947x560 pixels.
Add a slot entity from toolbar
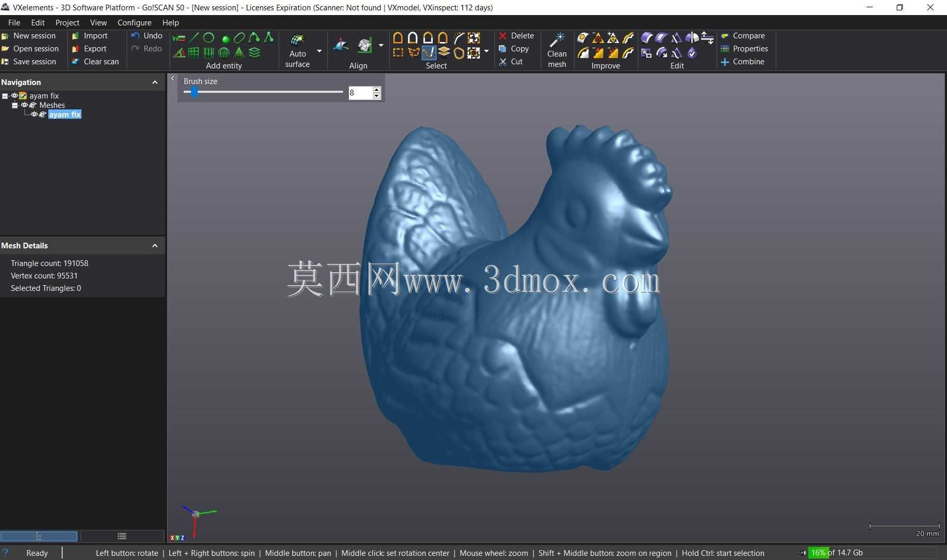(x=239, y=38)
